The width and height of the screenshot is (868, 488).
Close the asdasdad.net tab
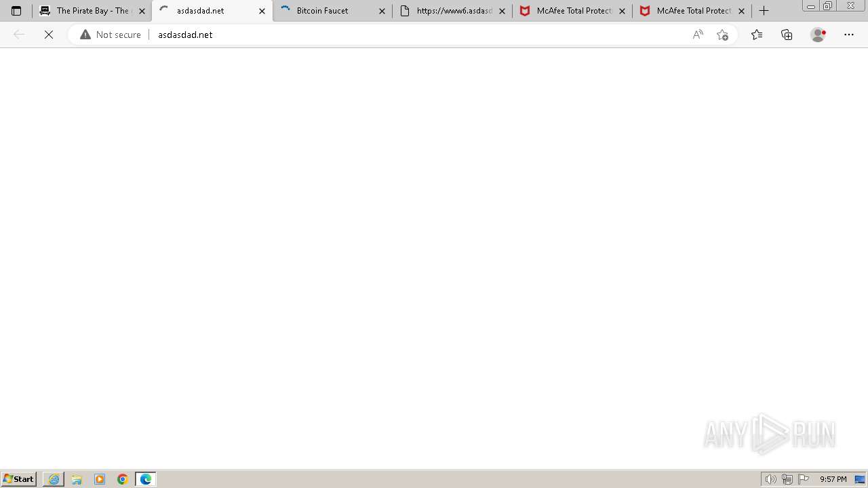(262, 11)
